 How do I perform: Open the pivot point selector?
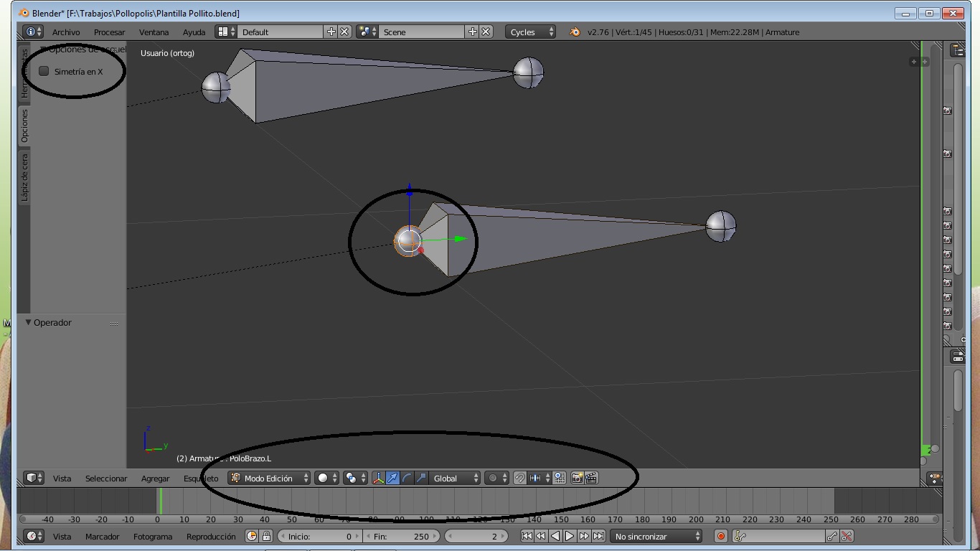354,478
